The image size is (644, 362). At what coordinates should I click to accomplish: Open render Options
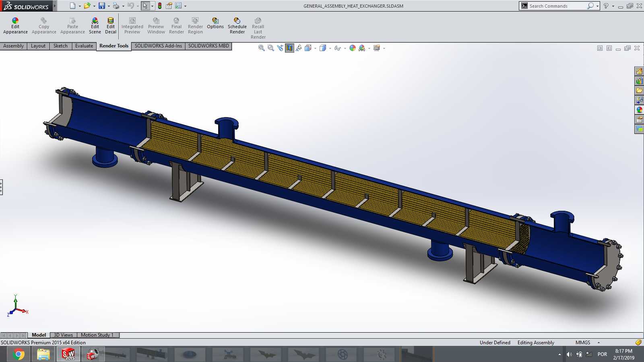tap(215, 23)
